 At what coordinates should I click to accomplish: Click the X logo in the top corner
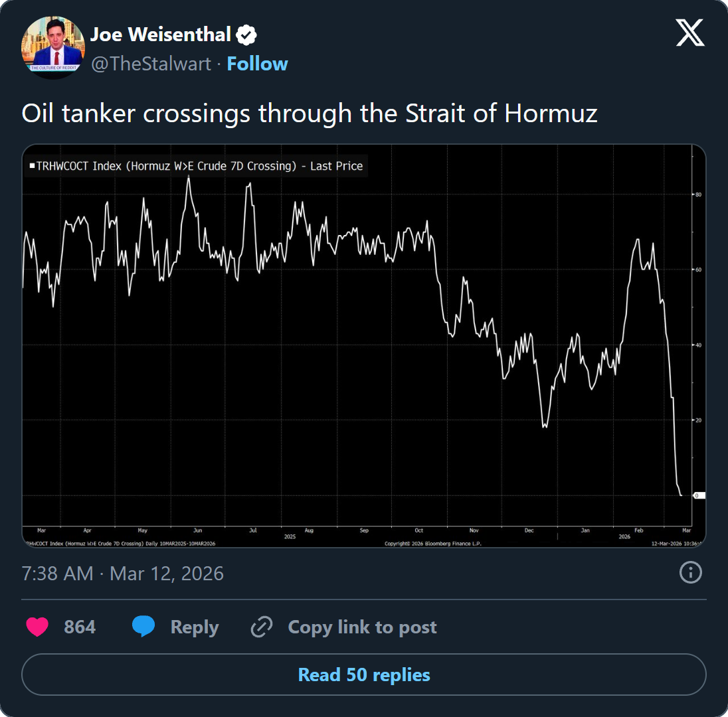click(690, 31)
